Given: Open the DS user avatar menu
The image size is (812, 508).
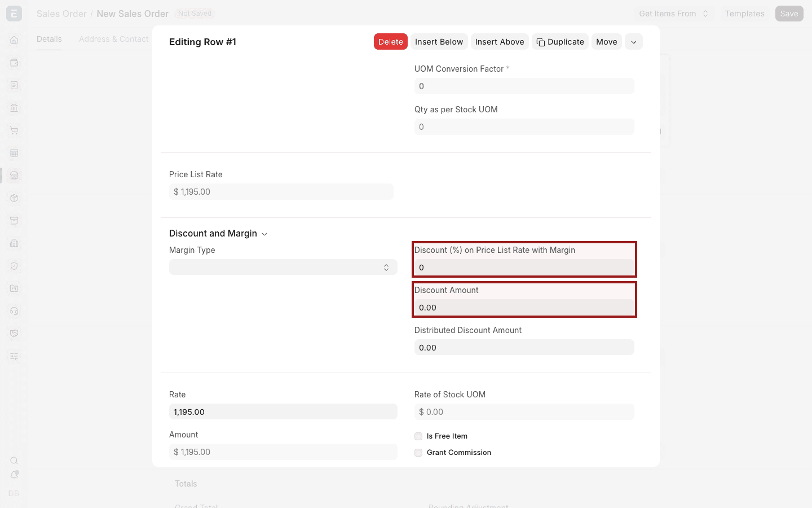Looking at the screenshot, I should click(14, 493).
